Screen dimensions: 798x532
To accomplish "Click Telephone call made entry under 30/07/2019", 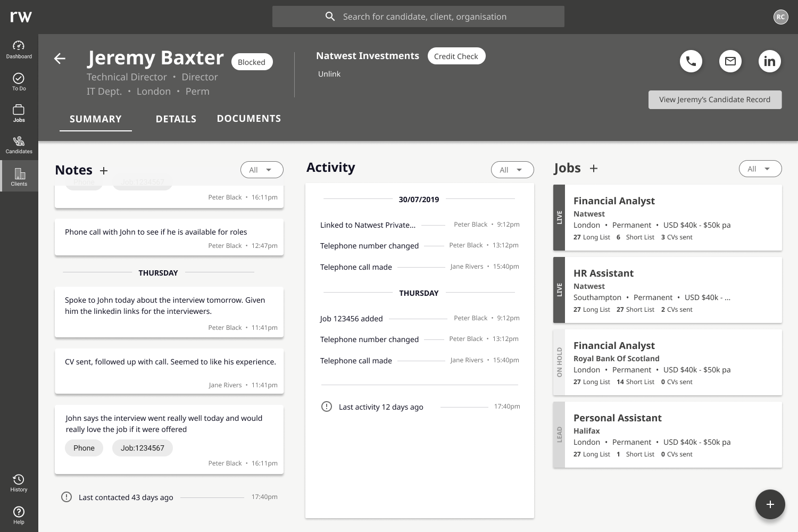I will [x=420, y=267].
